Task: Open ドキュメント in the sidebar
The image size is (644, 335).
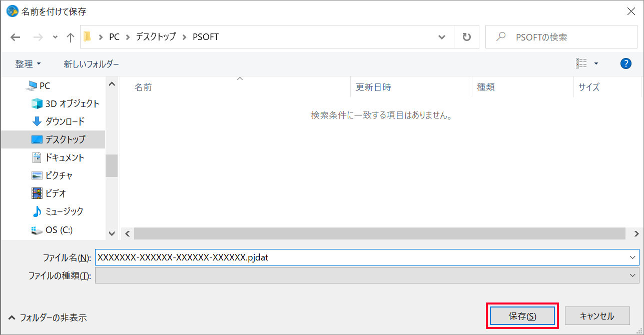Action: point(65,157)
